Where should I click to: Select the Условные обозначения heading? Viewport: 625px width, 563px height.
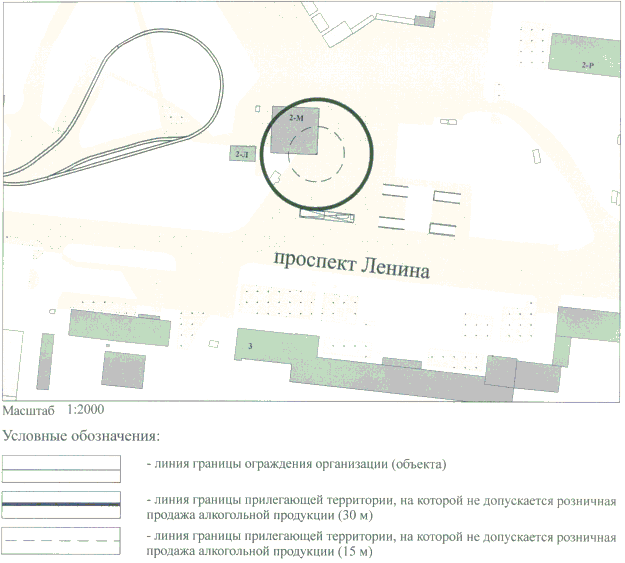pyautogui.click(x=81, y=436)
